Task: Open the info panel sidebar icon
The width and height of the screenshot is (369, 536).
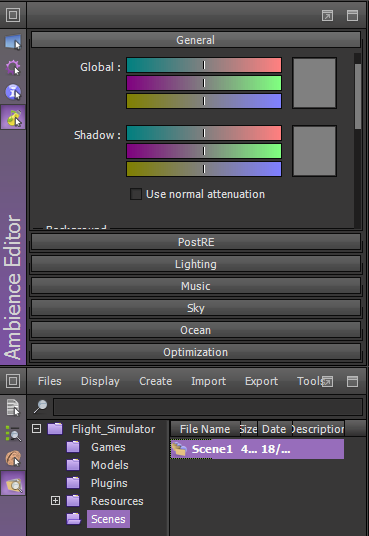Action: [x=13, y=92]
